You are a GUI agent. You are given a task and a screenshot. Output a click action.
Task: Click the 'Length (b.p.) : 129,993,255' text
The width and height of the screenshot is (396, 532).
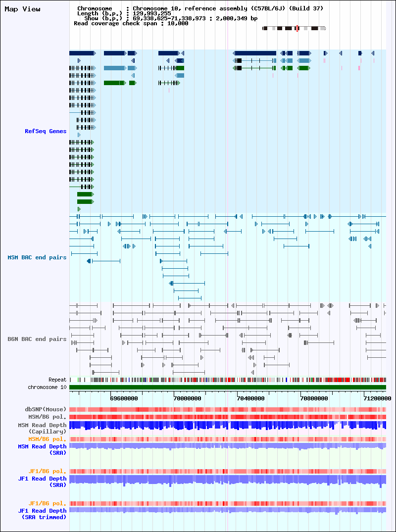point(124,13)
